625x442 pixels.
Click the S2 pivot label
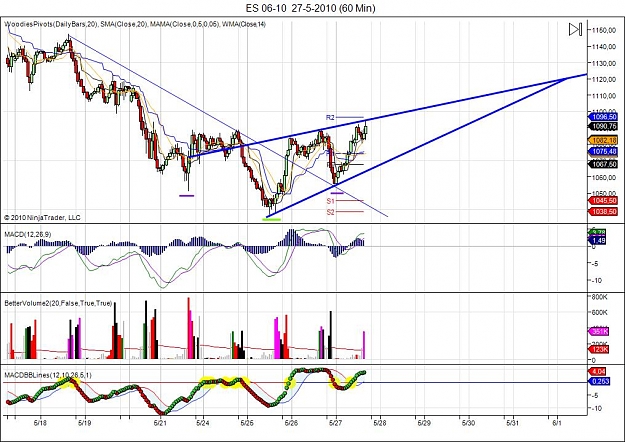point(330,212)
